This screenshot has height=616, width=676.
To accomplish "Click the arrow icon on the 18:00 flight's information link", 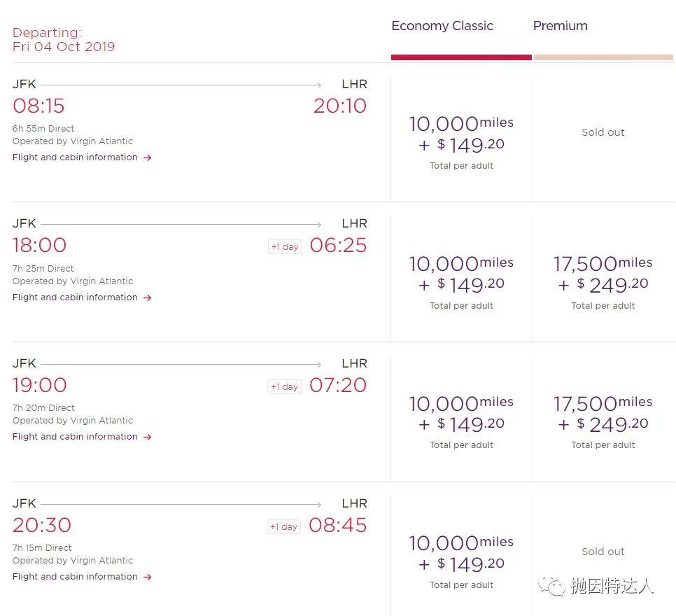I will [147, 297].
